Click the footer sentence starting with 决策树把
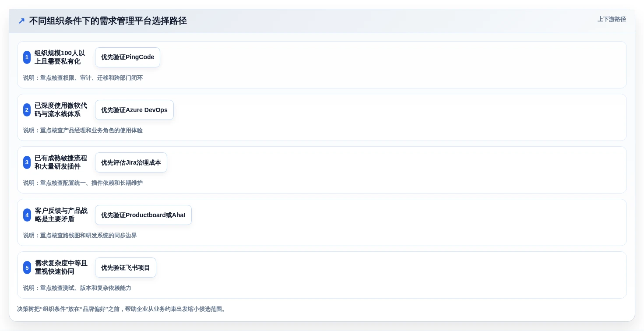 pos(122,309)
